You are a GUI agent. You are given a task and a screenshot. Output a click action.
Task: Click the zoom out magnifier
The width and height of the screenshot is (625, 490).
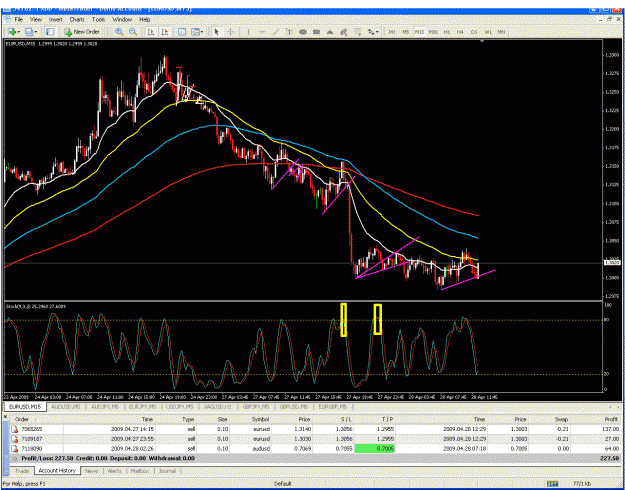[x=133, y=32]
